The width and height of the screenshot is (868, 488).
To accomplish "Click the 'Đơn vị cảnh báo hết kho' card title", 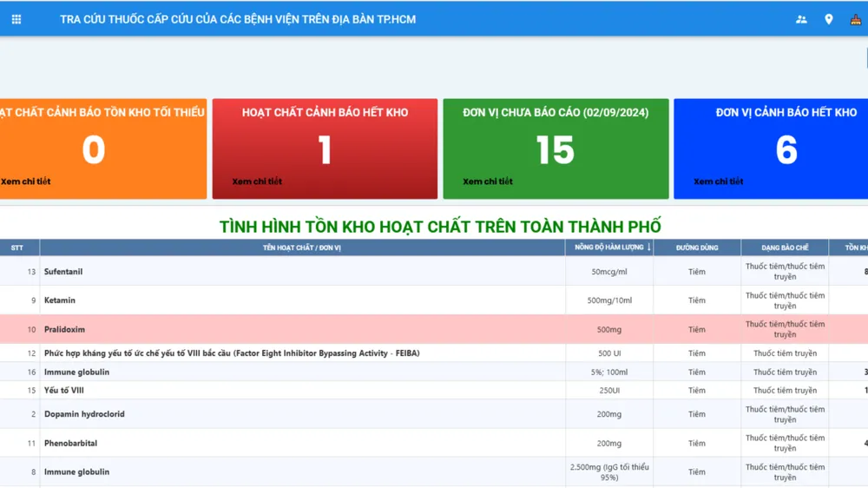I will (x=786, y=112).
